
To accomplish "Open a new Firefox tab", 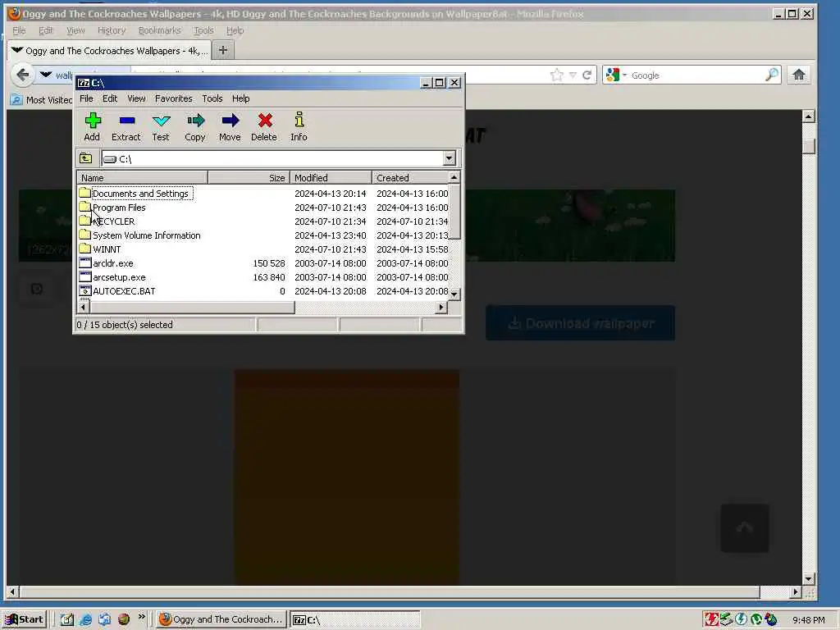I will click(223, 50).
